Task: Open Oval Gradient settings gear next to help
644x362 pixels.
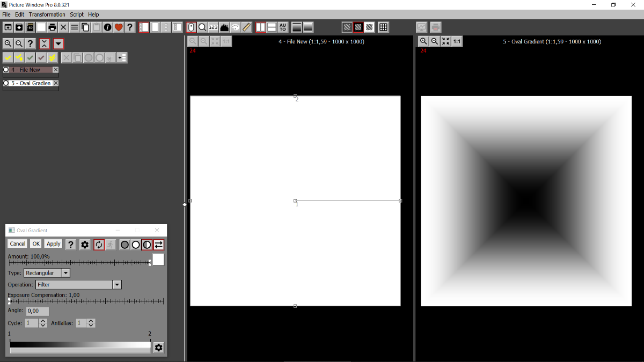Action: 85,245
